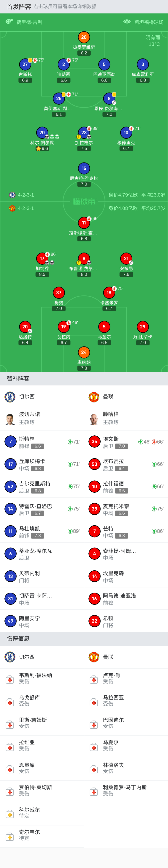Open Mudryk's number 89 substitute entry

click(42, 531)
